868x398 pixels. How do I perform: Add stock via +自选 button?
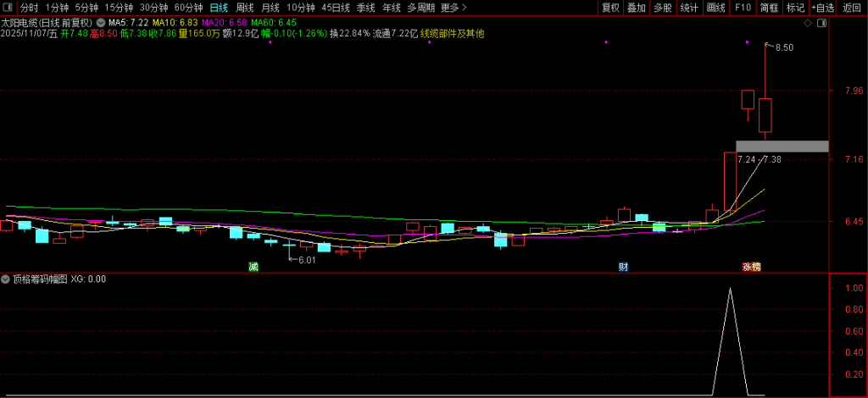(822, 8)
